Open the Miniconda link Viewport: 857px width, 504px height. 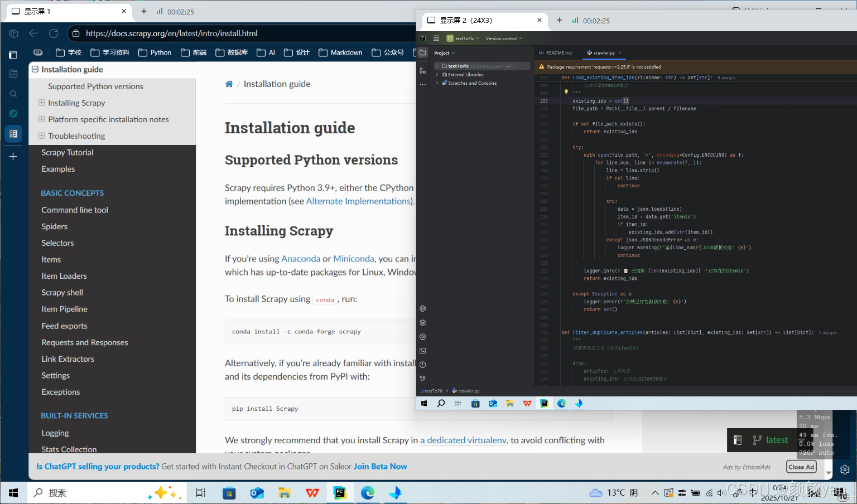point(354,259)
